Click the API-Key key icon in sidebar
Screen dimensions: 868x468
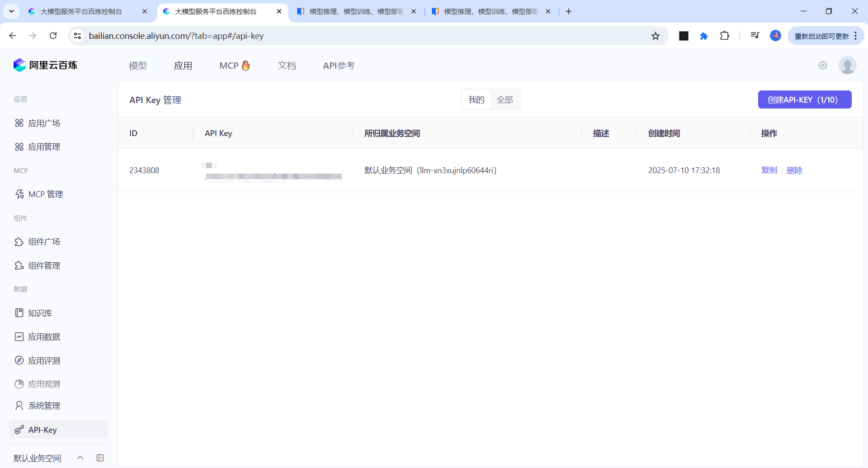pos(19,430)
